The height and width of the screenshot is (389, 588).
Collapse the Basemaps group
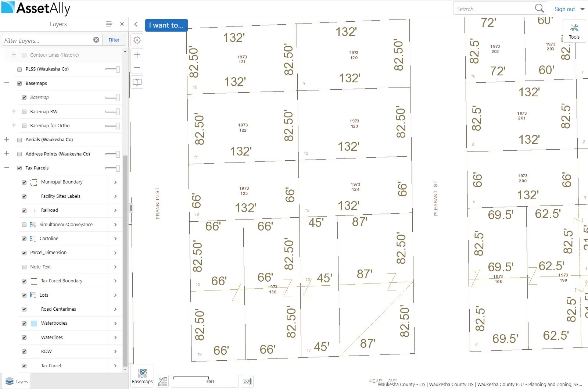(7, 83)
